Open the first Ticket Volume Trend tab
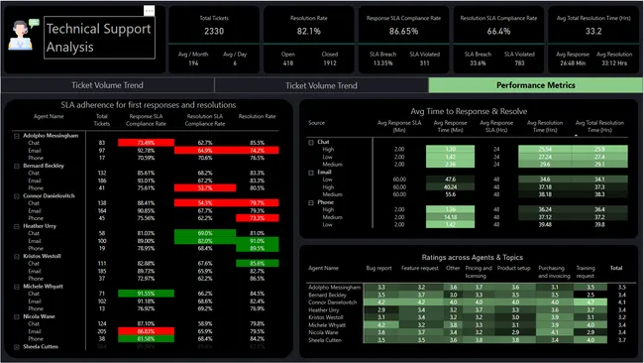The height and width of the screenshot is (363, 644). pos(108,85)
